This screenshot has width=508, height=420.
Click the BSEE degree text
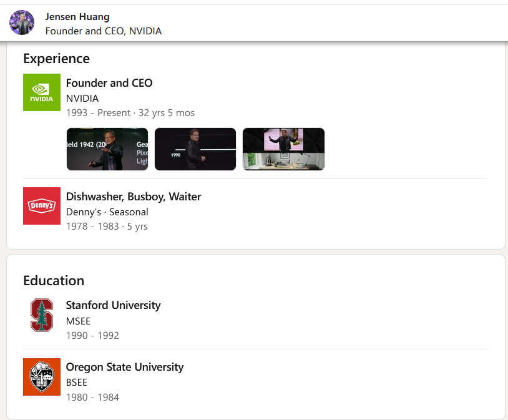pyautogui.click(x=77, y=383)
